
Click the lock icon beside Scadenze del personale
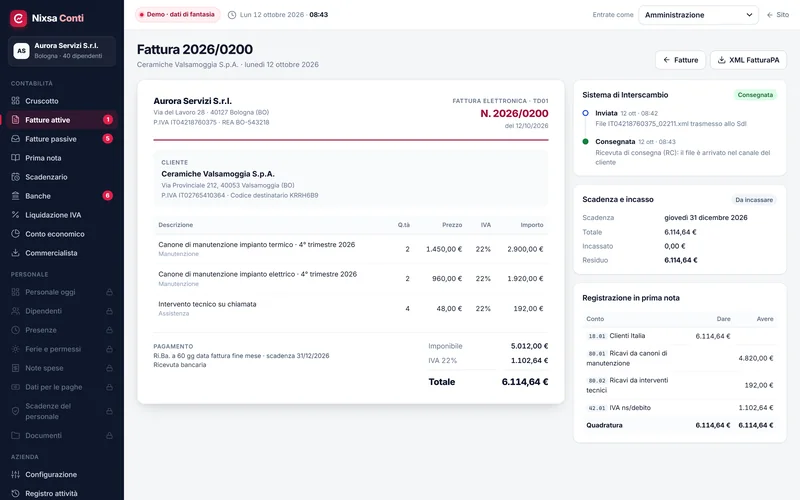tap(109, 411)
